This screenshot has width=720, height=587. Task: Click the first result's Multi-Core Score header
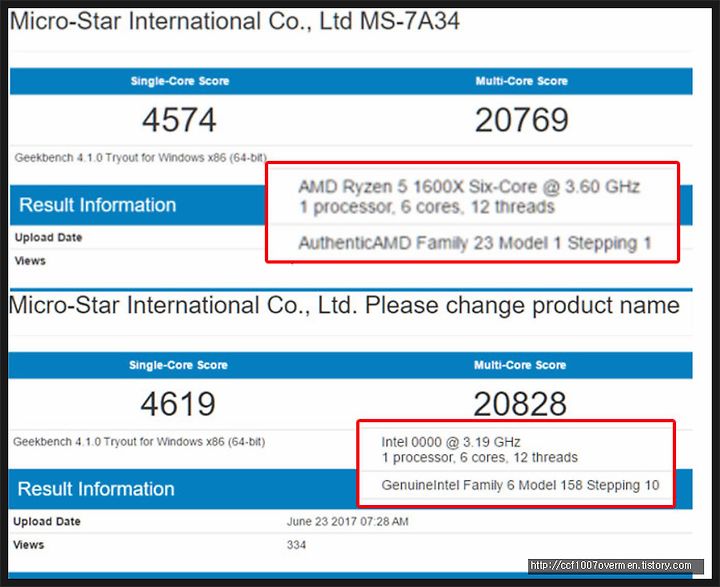[522, 81]
